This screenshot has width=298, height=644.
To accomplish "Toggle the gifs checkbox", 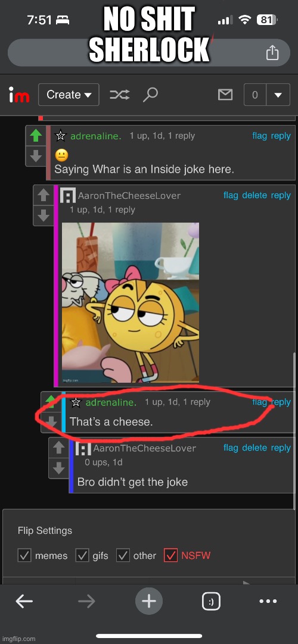I will [82, 555].
